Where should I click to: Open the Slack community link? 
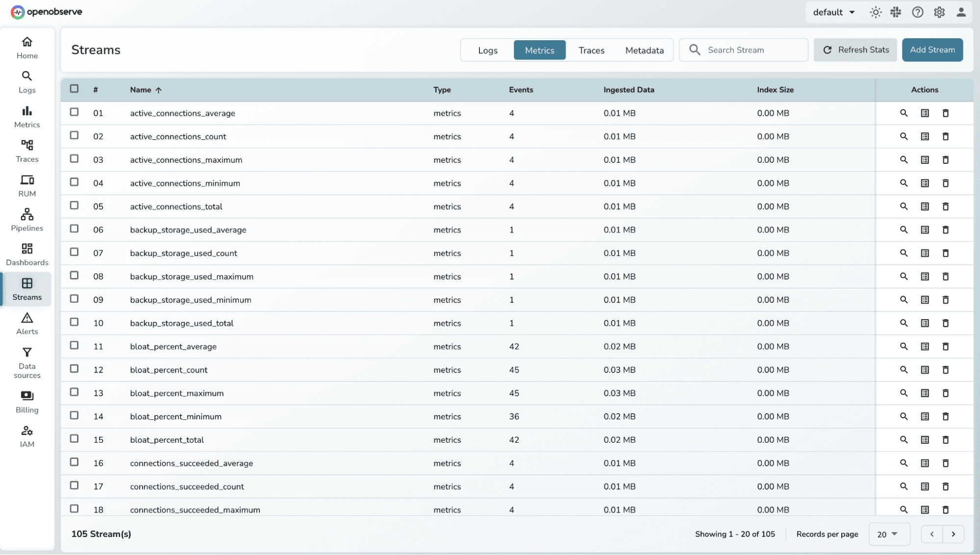896,12
